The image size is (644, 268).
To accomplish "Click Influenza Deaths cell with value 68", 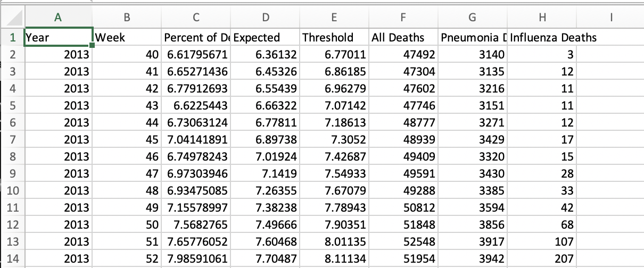I will click(542, 225).
